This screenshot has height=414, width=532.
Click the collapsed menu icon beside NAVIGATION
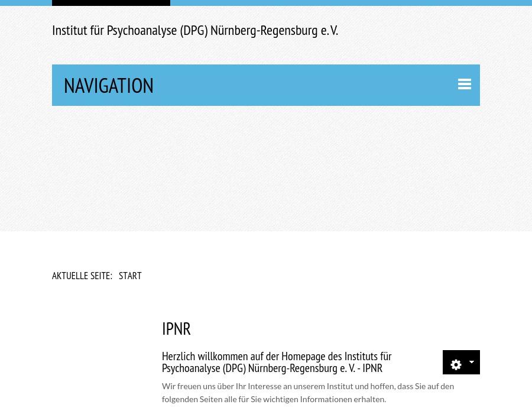(465, 84)
